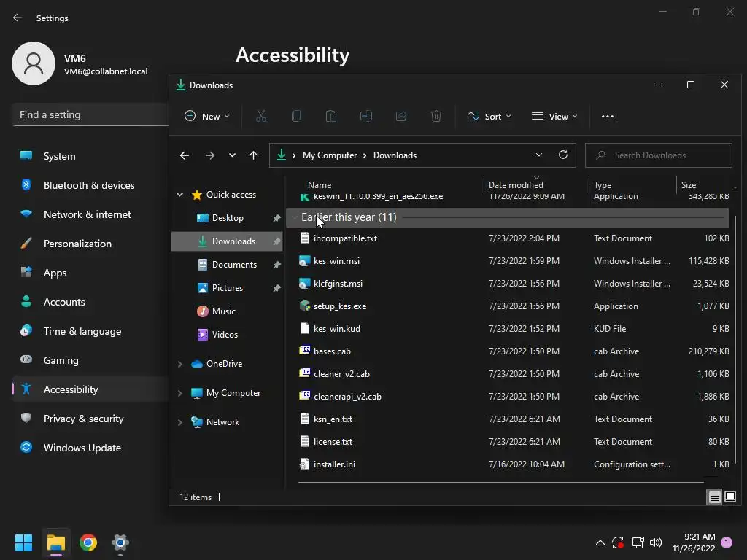Click the bases.cab archive icon
747x560 pixels.
tap(304, 351)
